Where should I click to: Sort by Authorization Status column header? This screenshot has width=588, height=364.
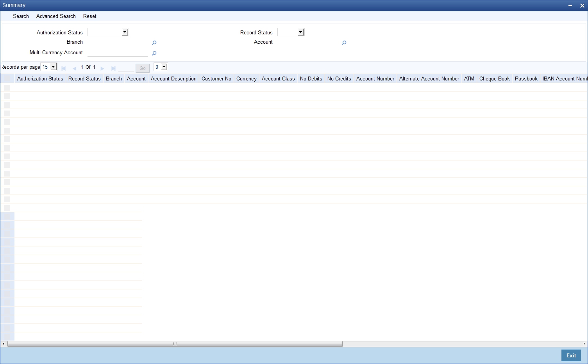pos(40,79)
